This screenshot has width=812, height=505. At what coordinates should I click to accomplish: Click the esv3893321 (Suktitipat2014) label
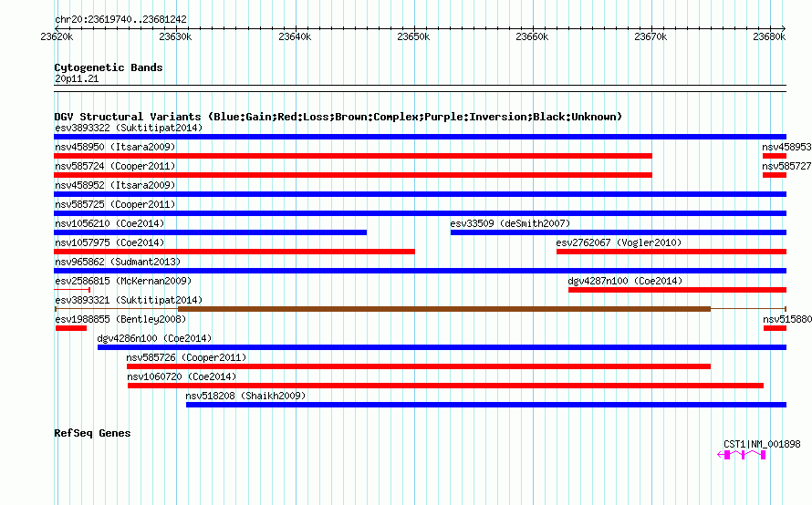[x=129, y=300]
